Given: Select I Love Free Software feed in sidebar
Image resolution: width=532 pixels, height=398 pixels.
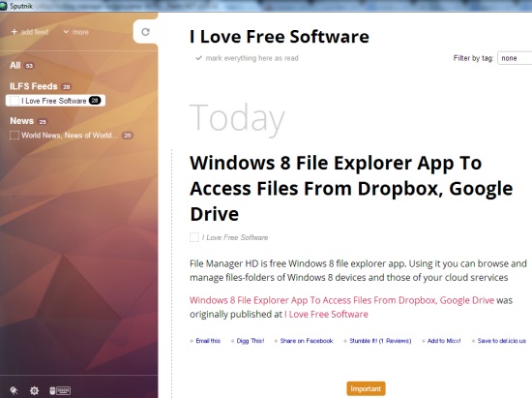Looking at the screenshot, I should (x=55, y=101).
